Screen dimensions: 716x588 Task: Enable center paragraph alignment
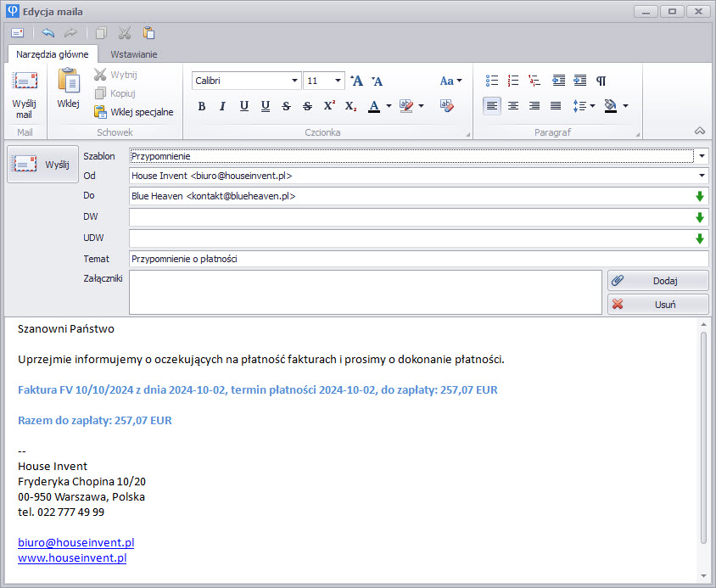pyautogui.click(x=513, y=106)
